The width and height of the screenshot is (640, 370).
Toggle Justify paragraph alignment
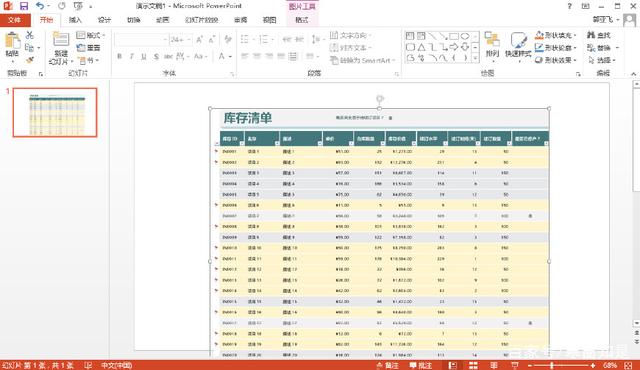[x=281, y=56]
